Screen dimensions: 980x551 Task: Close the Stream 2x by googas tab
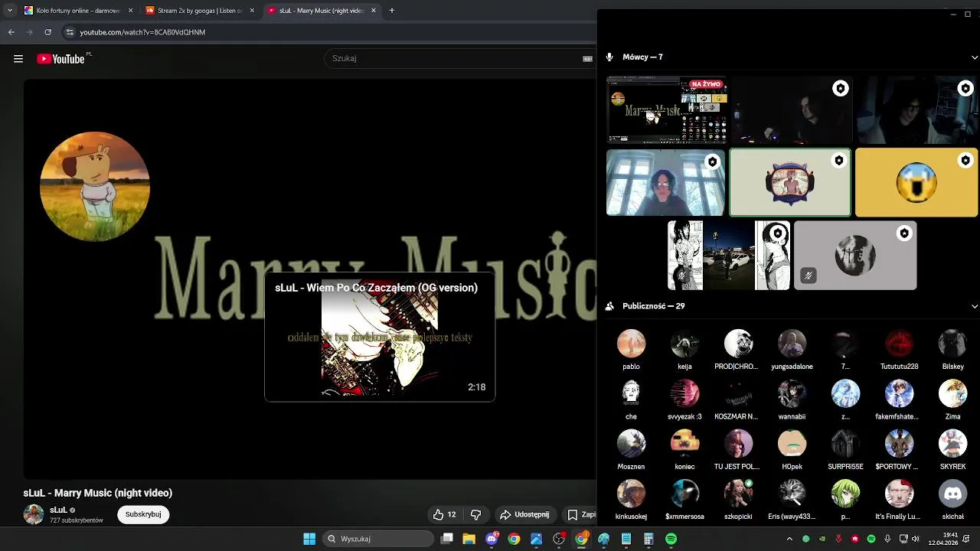coord(252,11)
